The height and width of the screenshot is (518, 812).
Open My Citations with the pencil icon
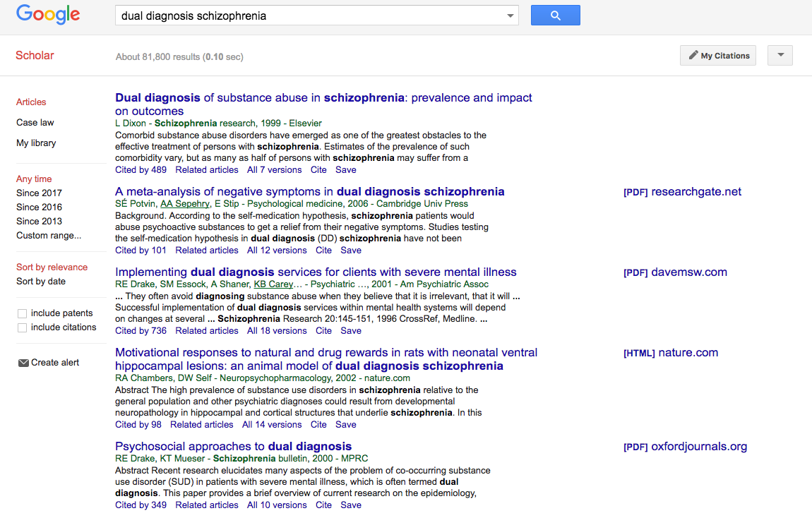pos(717,56)
